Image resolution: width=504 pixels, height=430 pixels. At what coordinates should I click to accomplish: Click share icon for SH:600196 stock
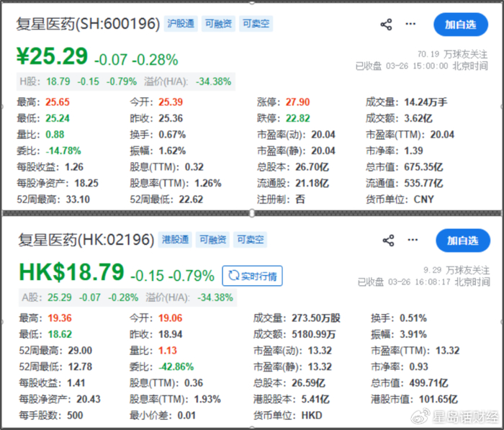[386, 24]
